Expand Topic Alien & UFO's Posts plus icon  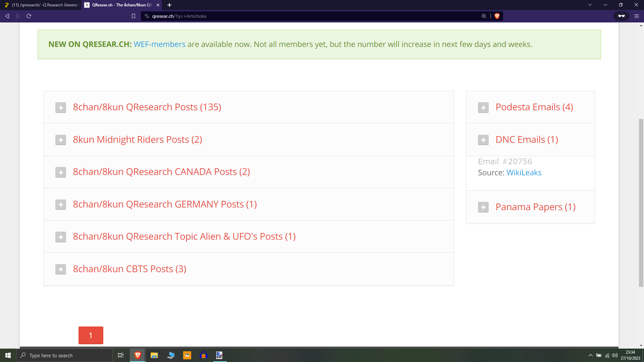pos(61,237)
